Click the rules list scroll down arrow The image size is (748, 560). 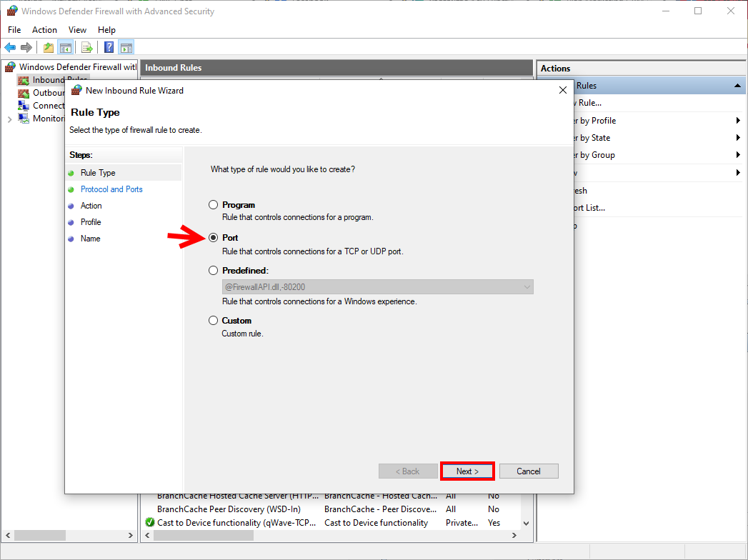coord(527,524)
